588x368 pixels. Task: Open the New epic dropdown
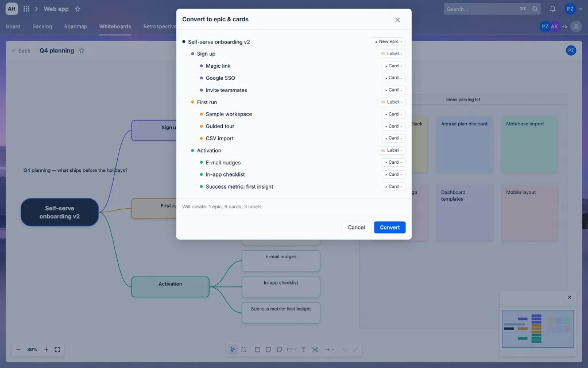(389, 41)
